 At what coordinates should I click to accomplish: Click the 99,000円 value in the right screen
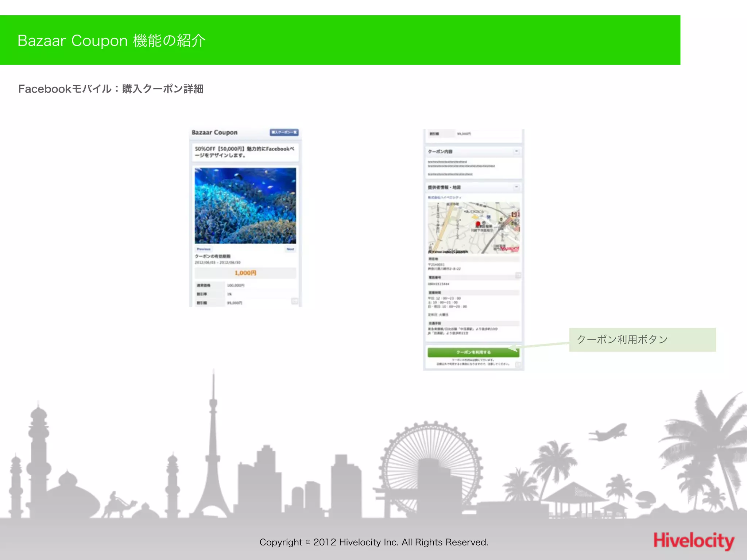pos(464,134)
